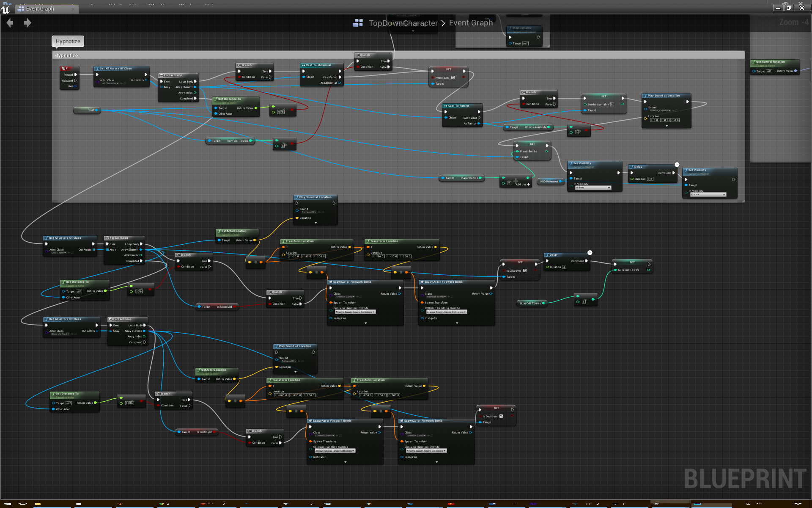Click TopDownCharacter in the breadcrumb
The image size is (812, 508).
tap(403, 23)
